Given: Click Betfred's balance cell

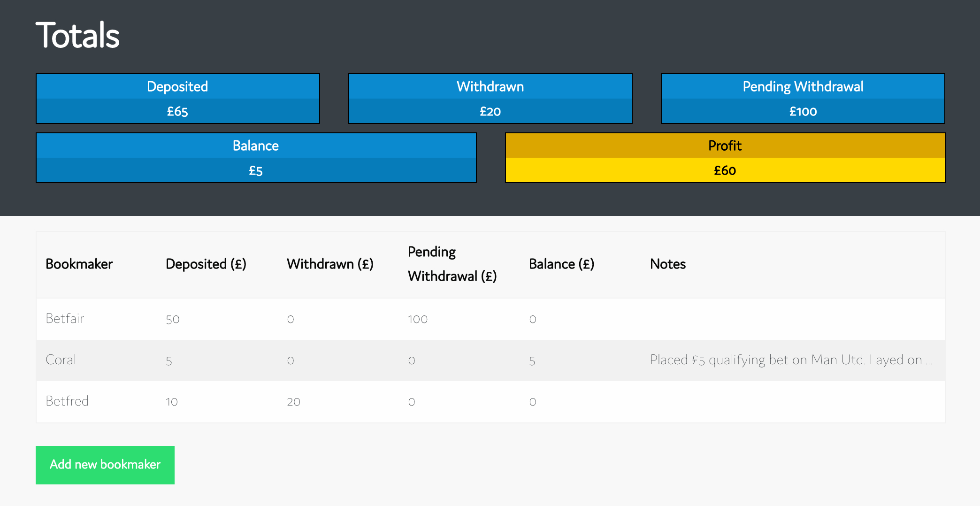Looking at the screenshot, I should click(533, 402).
